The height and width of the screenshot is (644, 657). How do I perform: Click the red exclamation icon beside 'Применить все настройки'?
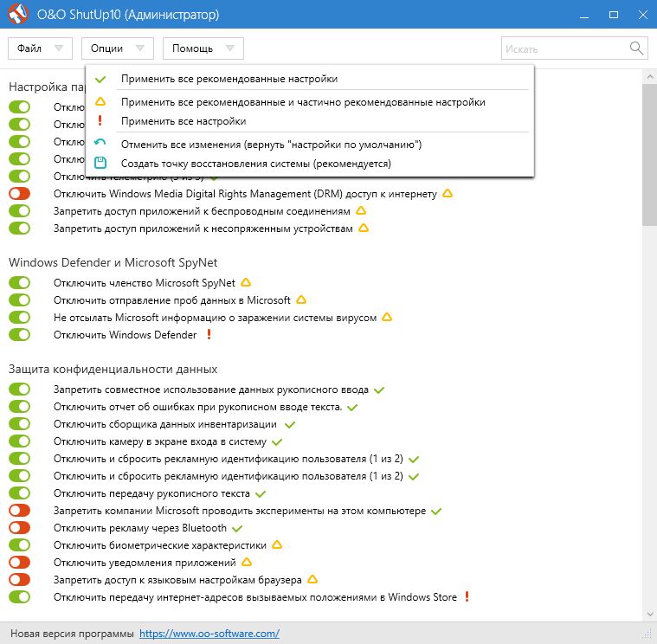100,121
